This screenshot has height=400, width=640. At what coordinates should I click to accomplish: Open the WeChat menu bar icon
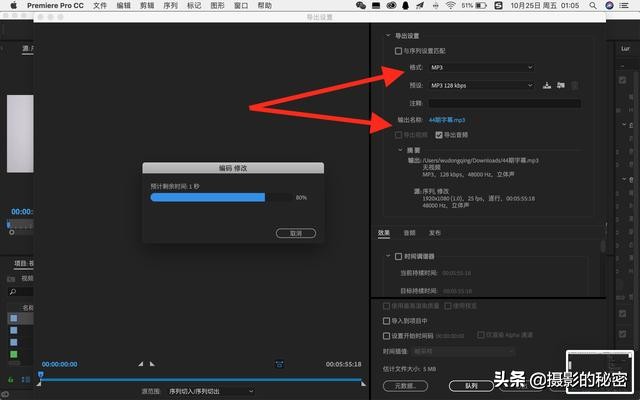[361, 5]
